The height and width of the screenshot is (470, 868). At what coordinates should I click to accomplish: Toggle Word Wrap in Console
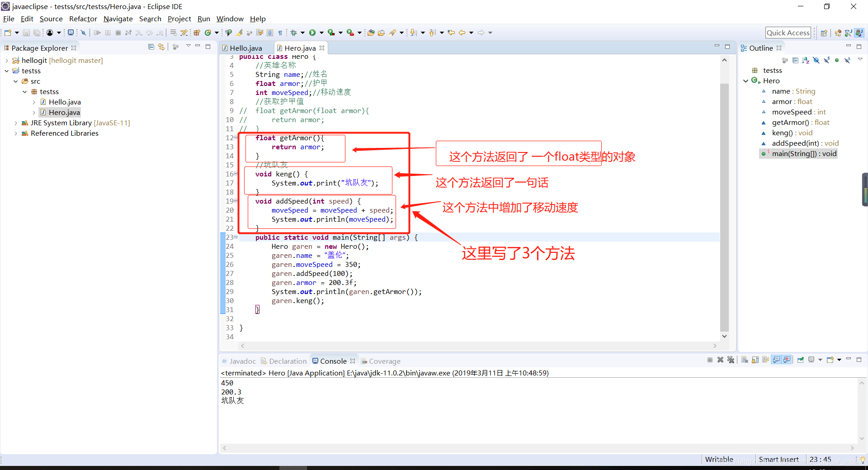pyautogui.click(x=765, y=360)
